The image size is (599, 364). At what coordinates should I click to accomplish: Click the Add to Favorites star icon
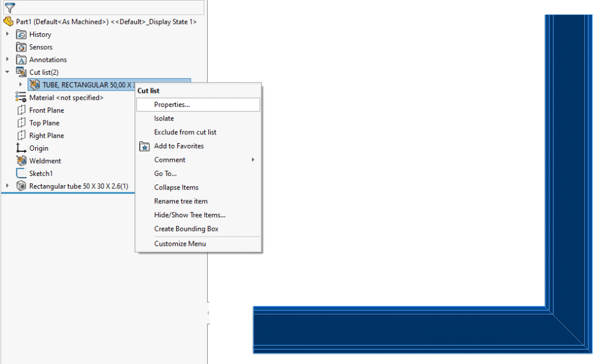144,146
